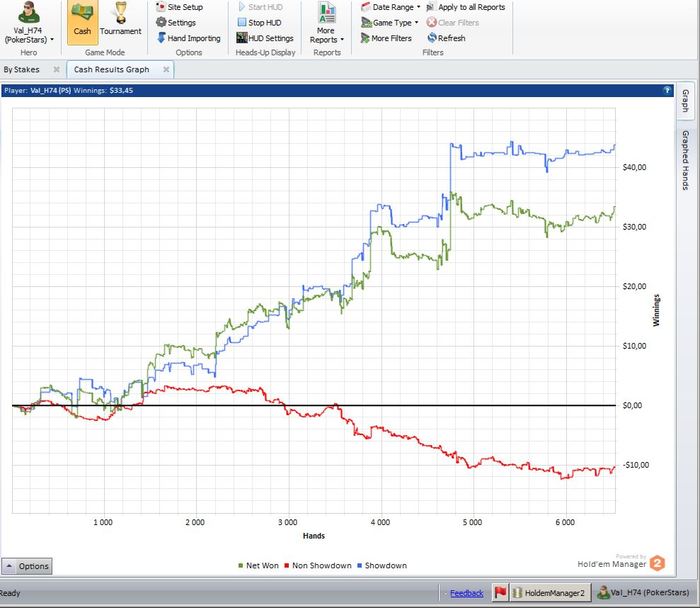
Task: Open the More Reports chart icon
Action: 327,12
